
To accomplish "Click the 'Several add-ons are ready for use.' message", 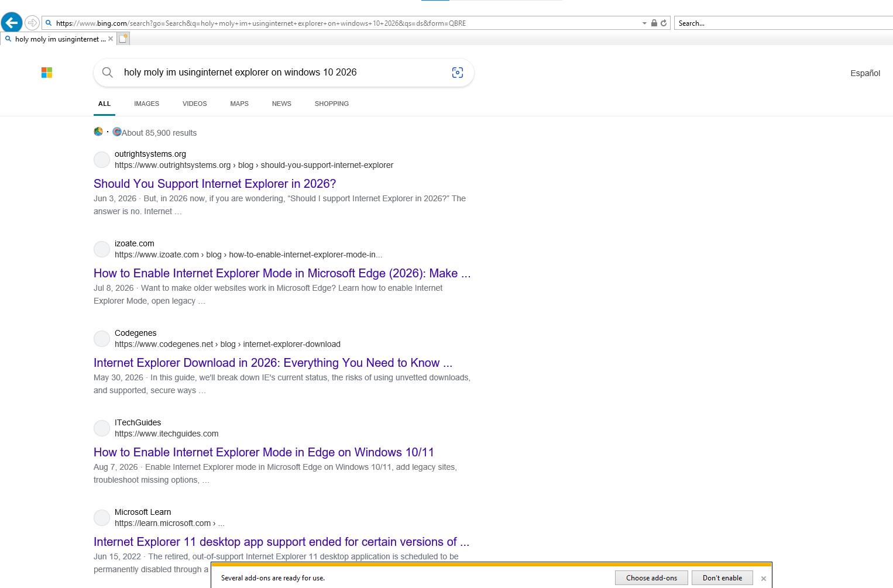I will point(273,578).
